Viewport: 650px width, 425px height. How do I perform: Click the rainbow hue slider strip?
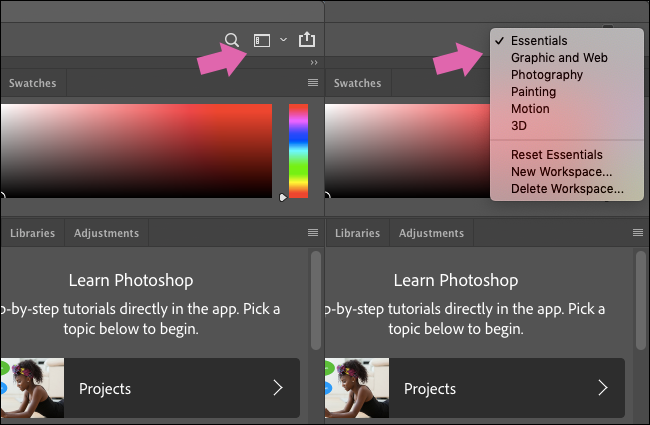(298, 149)
